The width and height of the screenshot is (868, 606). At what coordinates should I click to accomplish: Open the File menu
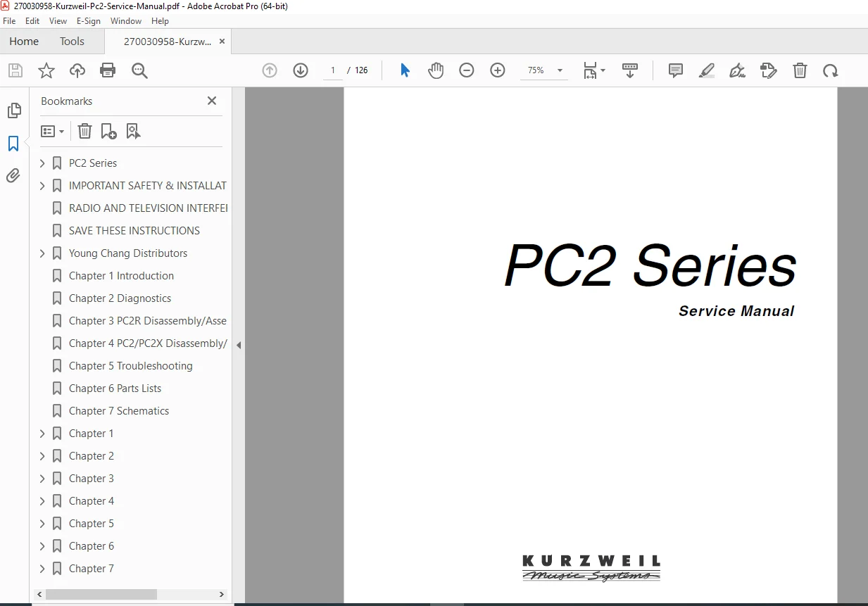[x=9, y=21]
